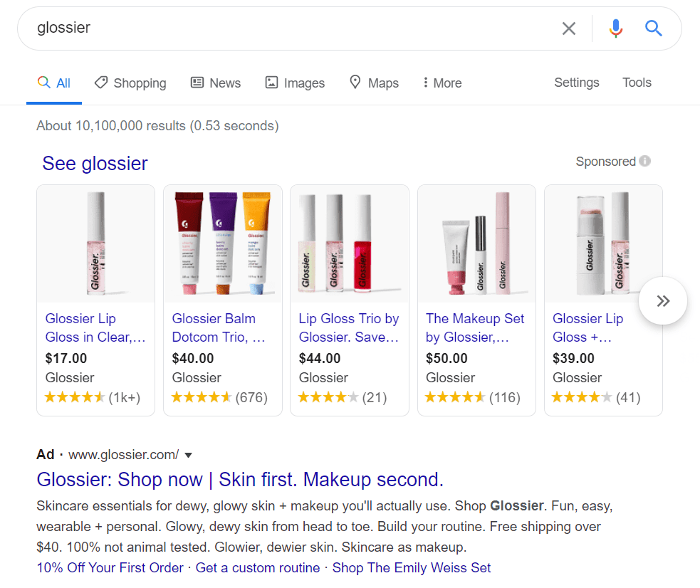Click the glossier search input field
Screen dimensions: 700x588
click(x=285, y=28)
